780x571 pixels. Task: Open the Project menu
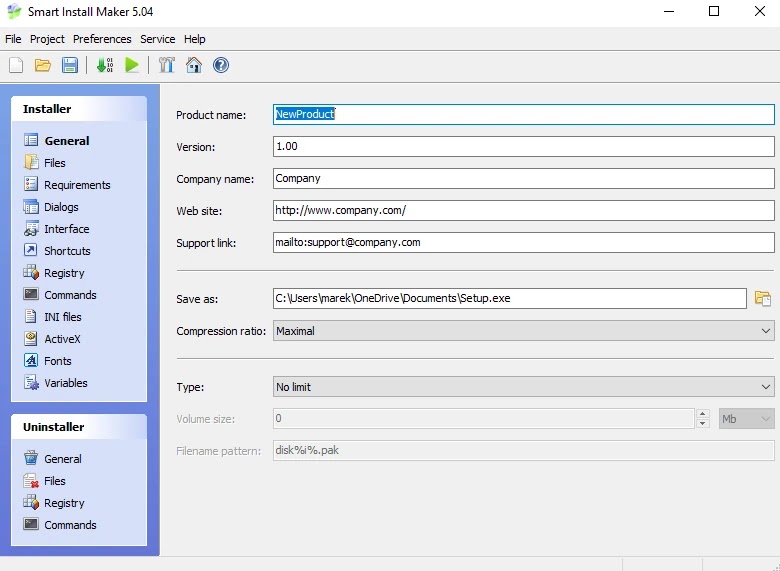pyautogui.click(x=47, y=39)
